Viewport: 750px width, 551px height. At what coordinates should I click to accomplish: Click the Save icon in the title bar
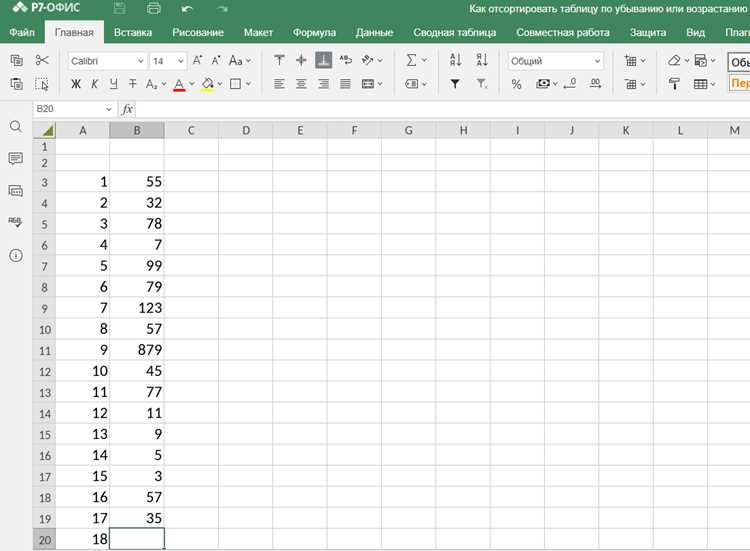point(120,8)
